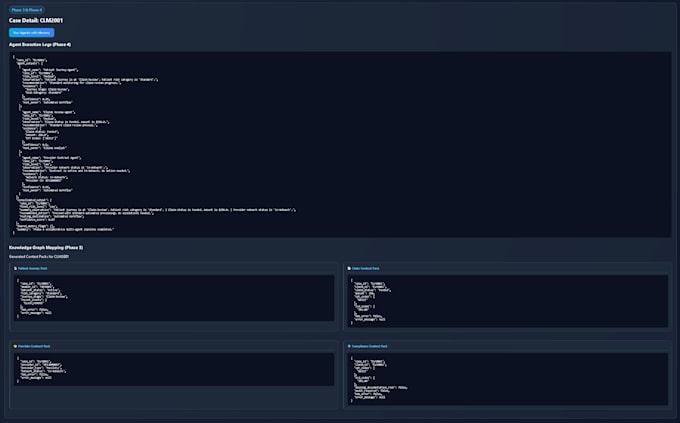
Task: Click the Compliance Context Pack JSON code block
Action: 507,379
